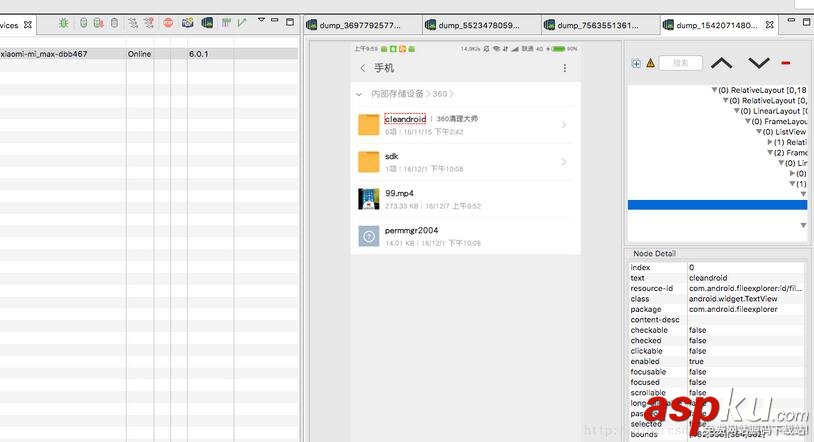Select the highlighted blue tree row
This screenshot has height=442, width=814.
coord(717,205)
